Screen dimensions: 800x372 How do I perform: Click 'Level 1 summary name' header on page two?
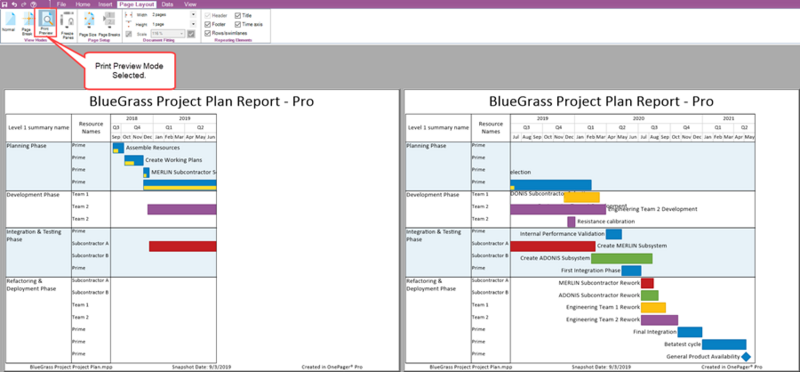pyautogui.click(x=438, y=128)
